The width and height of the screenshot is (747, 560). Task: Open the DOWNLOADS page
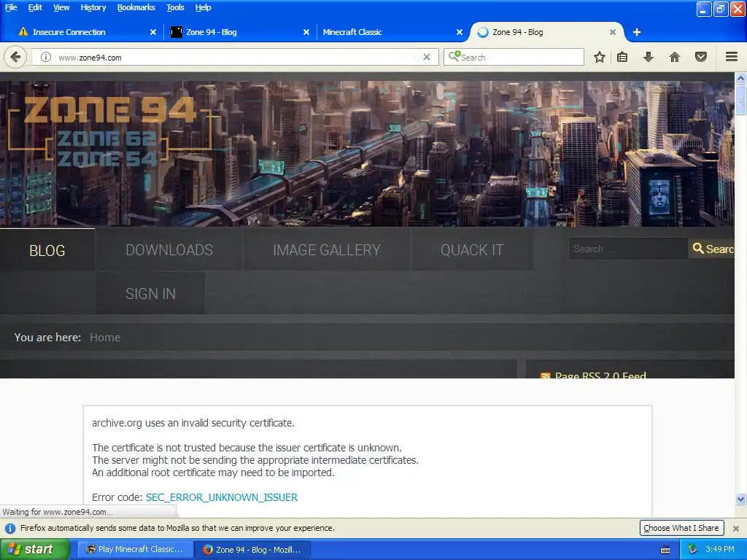coord(169,250)
